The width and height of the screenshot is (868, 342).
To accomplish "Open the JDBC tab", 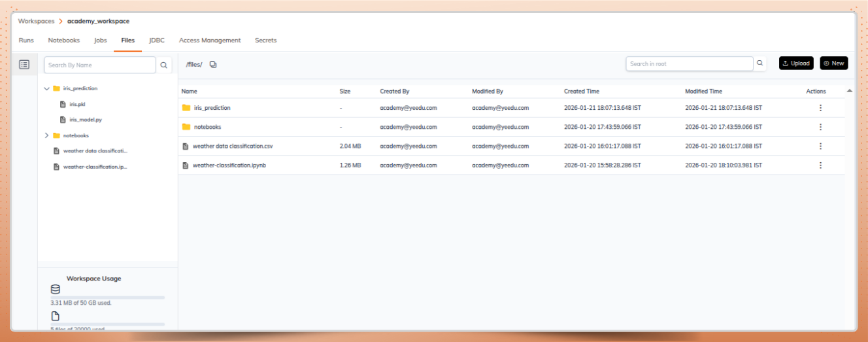I will [x=157, y=40].
